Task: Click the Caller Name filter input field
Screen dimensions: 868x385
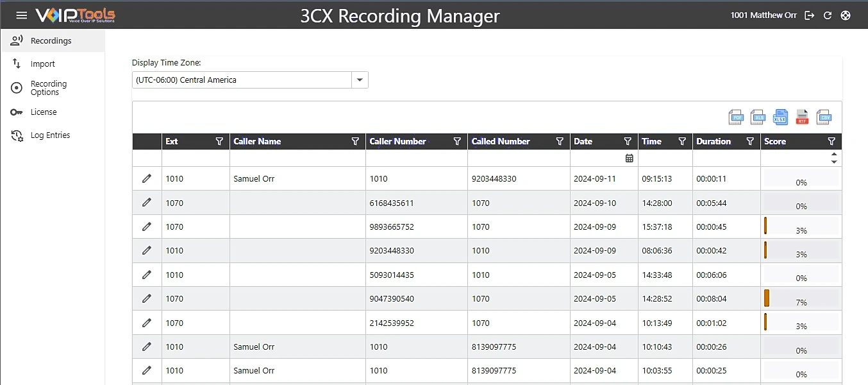Action: point(297,158)
